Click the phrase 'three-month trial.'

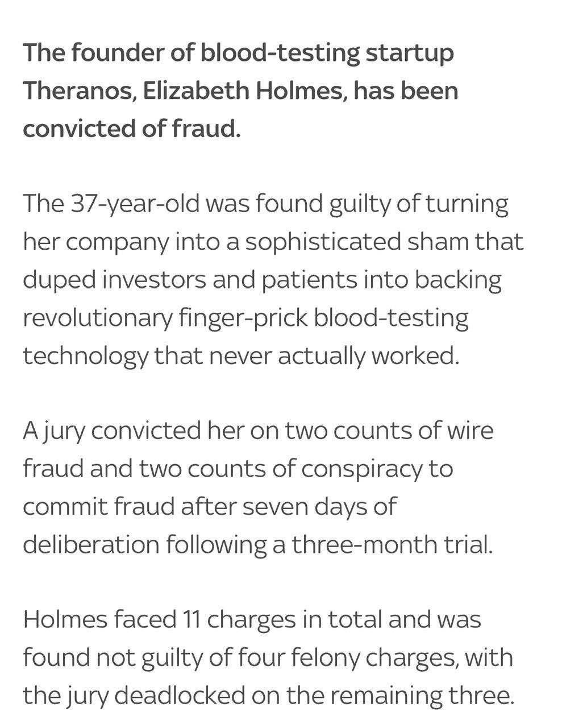click(x=392, y=544)
